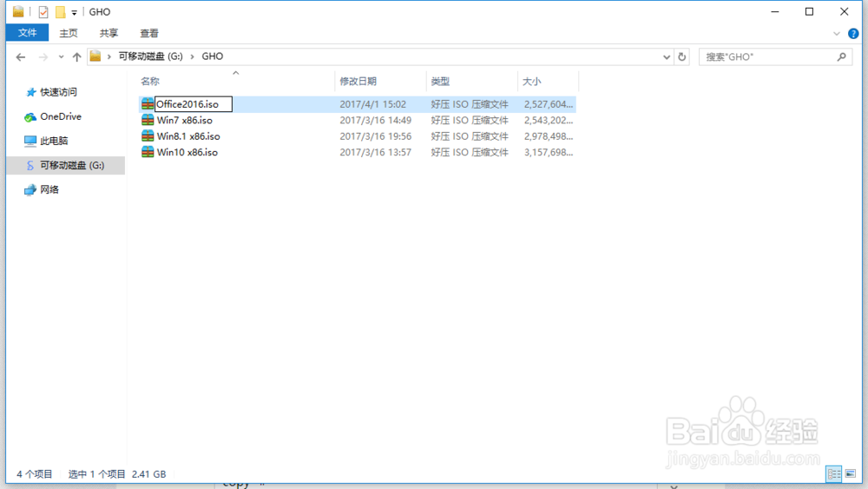
Task: Refresh the current folder view
Action: [x=682, y=56]
